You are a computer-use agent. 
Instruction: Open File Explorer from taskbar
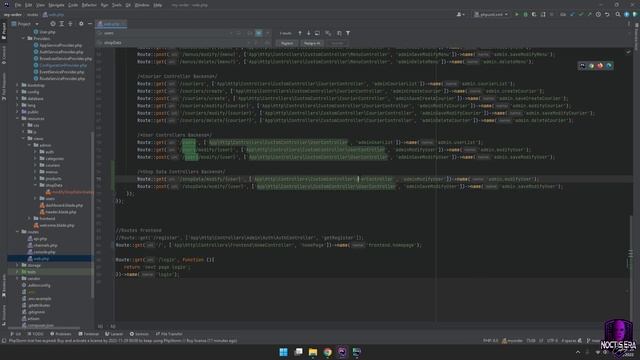[313, 352]
